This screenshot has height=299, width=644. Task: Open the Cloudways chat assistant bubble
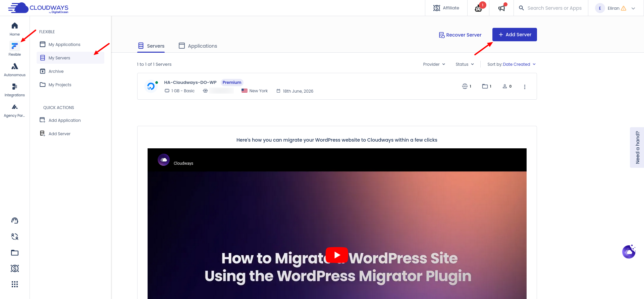click(x=629, y=252)
